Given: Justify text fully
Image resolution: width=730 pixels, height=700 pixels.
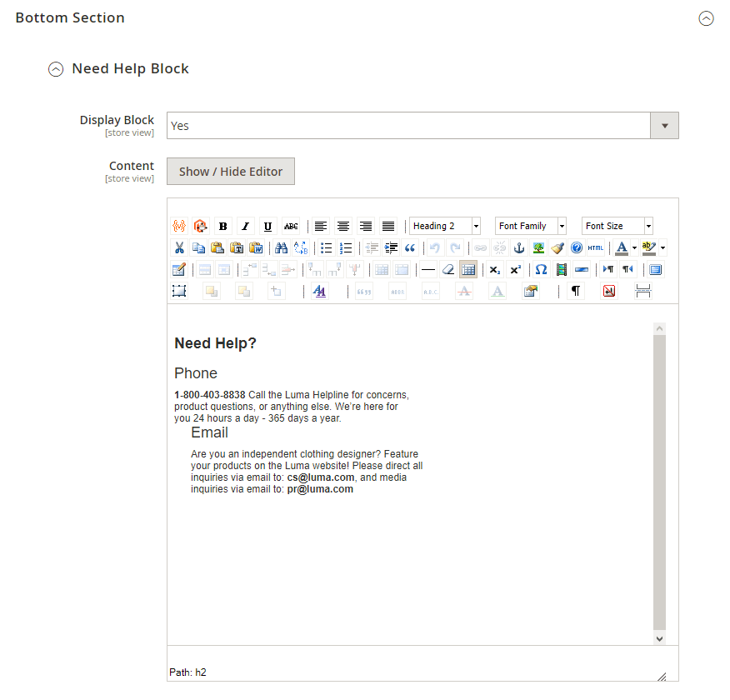Looking at the screenshot, I should (388, 226).
